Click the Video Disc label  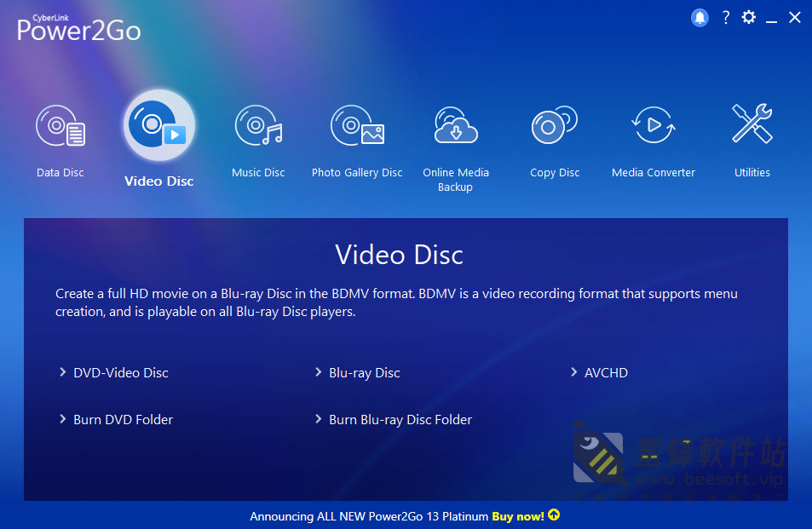pyautogui.click(x=159, y=181)
